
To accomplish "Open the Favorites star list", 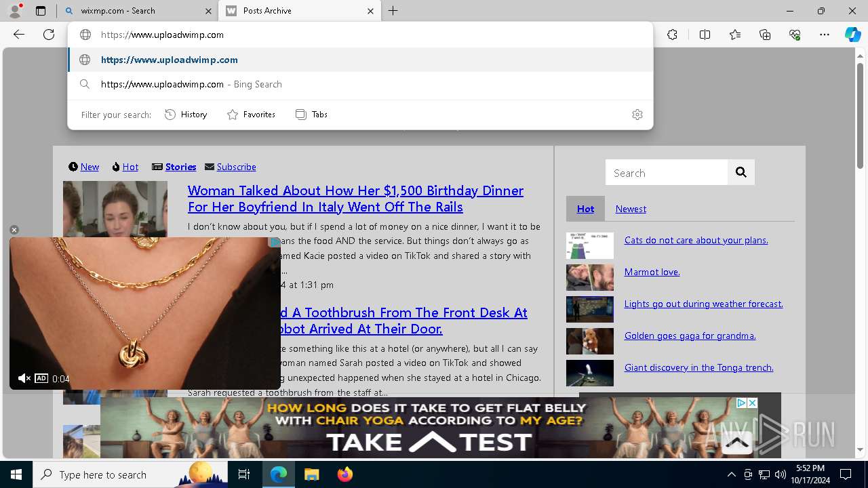I will tap(735, 35).
